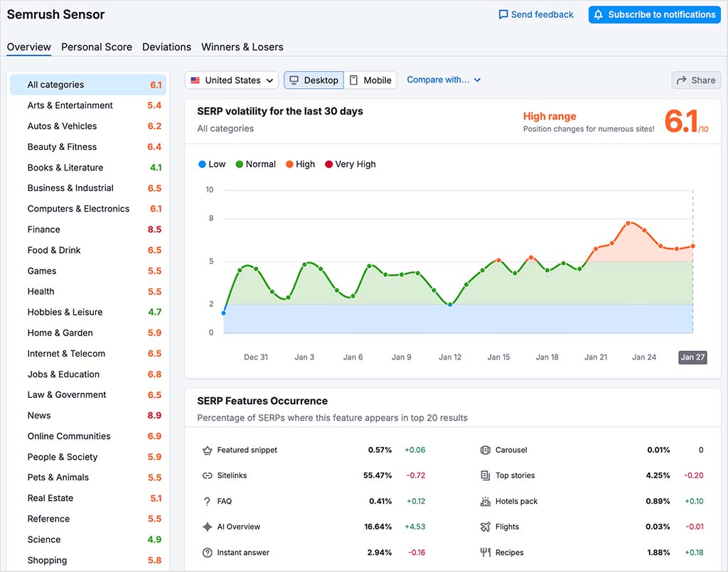Screen dimensions: 728x572
Task: Click the Jan 12 axis date label
Action: click(450, 357)
